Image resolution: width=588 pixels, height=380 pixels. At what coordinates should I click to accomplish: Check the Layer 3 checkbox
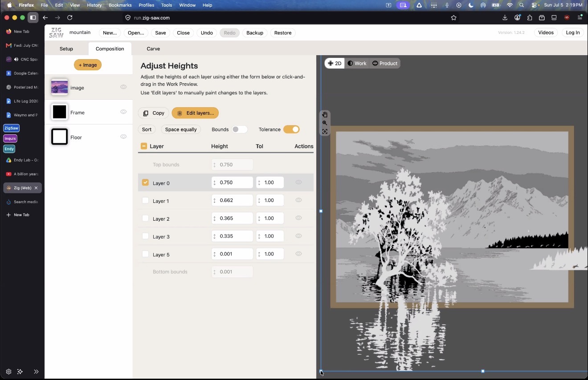145,236
